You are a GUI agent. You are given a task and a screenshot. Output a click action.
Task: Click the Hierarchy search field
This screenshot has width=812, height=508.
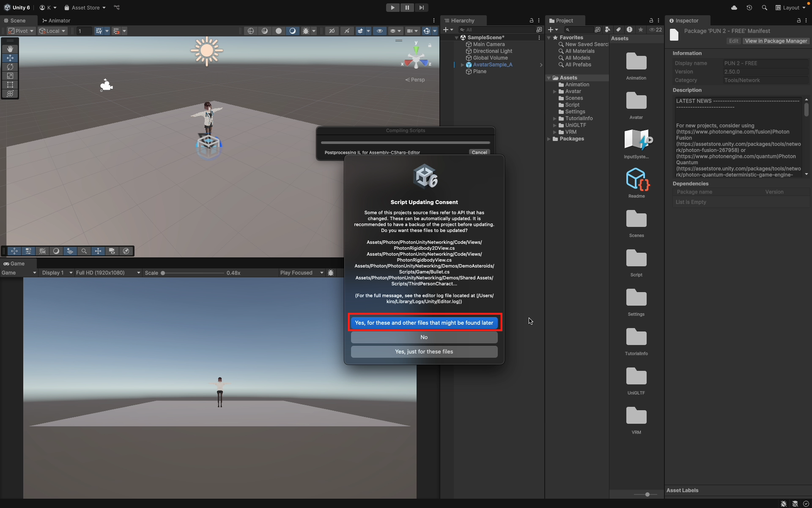[x=497, y=30]
